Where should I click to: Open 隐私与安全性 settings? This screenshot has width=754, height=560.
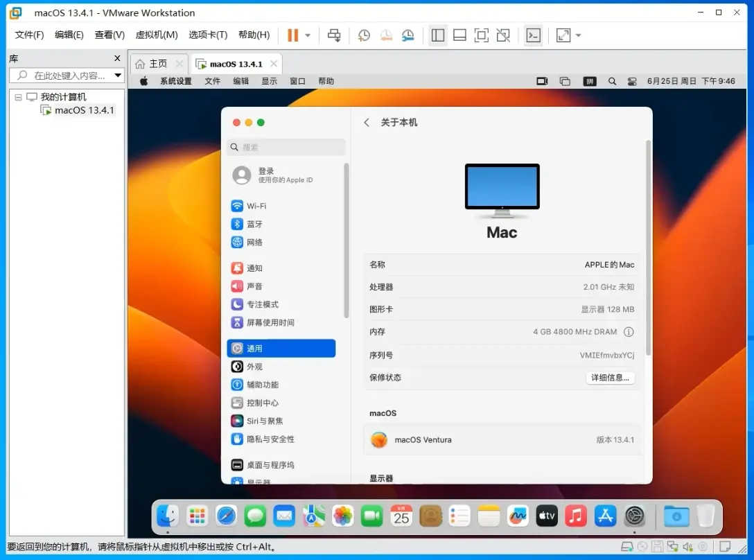(x=281, y=439)
